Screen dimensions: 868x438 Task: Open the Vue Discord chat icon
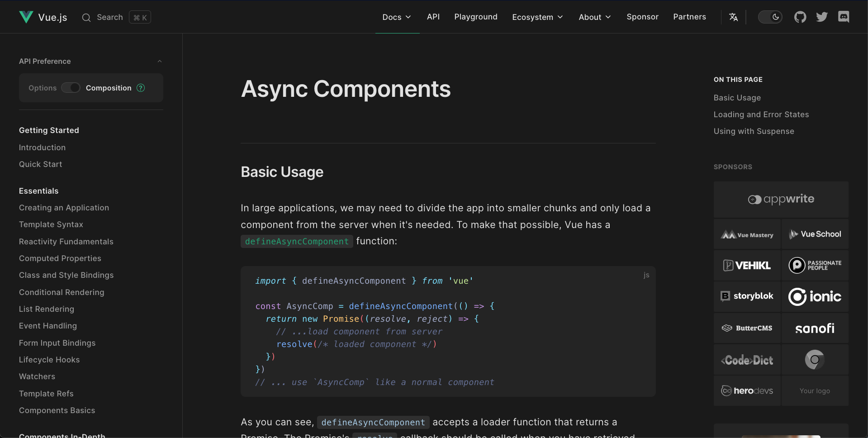[x=844, y=17]
